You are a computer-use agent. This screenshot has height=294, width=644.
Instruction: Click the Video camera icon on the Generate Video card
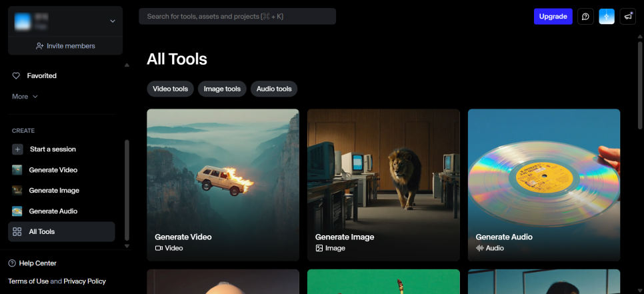click(x=159, y=248)
